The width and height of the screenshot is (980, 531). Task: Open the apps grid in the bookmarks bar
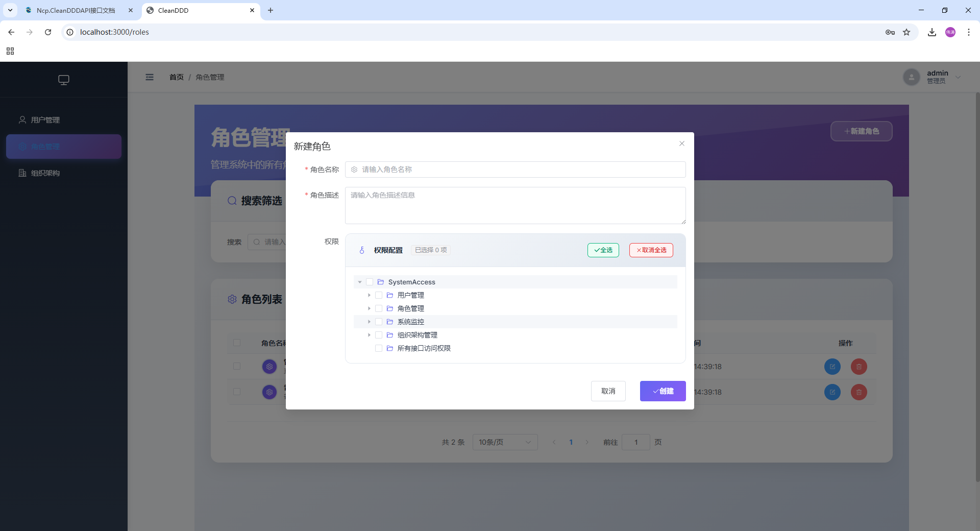coord(10,51)
